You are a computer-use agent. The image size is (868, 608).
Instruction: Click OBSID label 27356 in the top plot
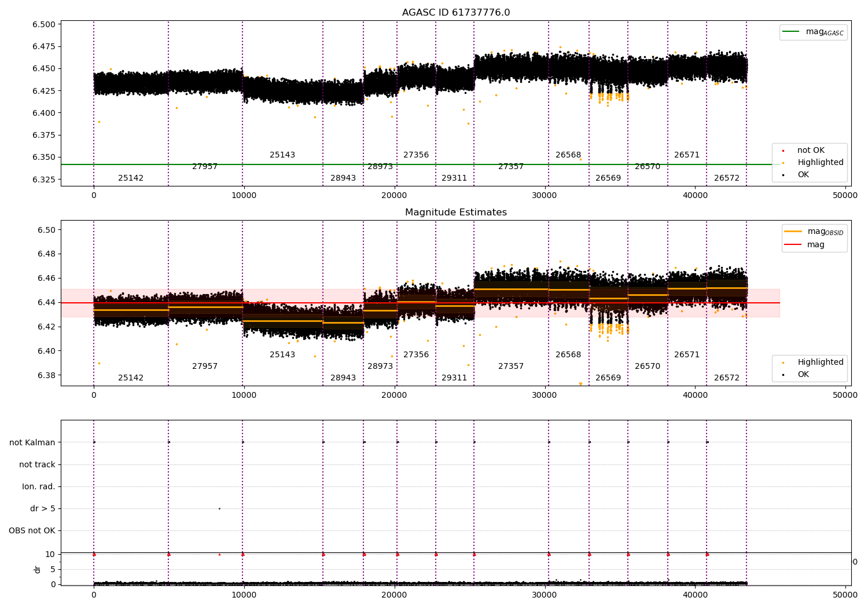416,155
